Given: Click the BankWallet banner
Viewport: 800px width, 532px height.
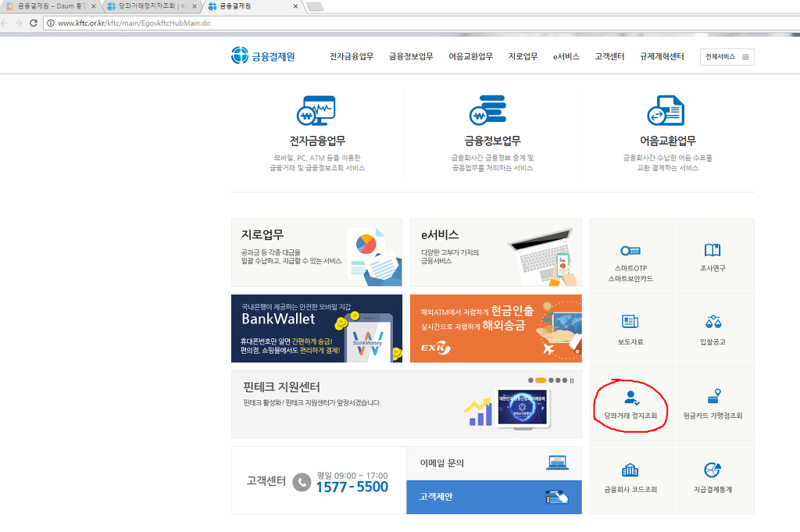Looking at the screenshot, I should [x=316, y=328].
